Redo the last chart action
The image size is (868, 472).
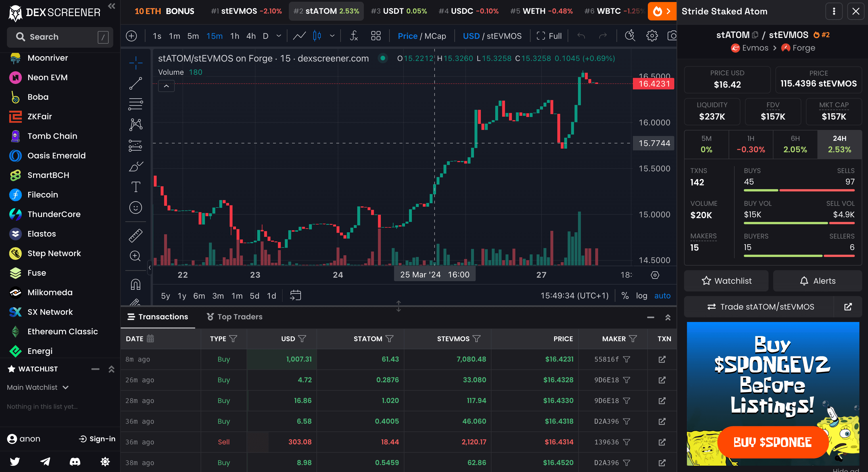(x=603, y=36)
